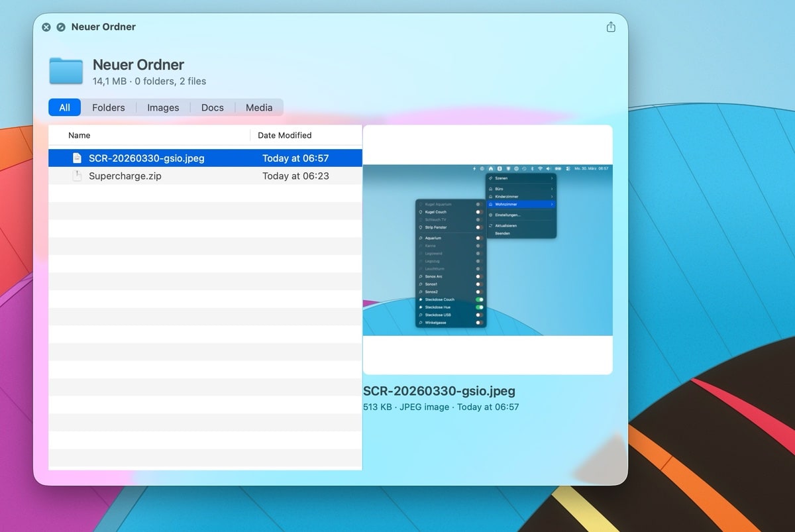Click the document icon beside SCR-20260330-gsio.jpeg

77,158
